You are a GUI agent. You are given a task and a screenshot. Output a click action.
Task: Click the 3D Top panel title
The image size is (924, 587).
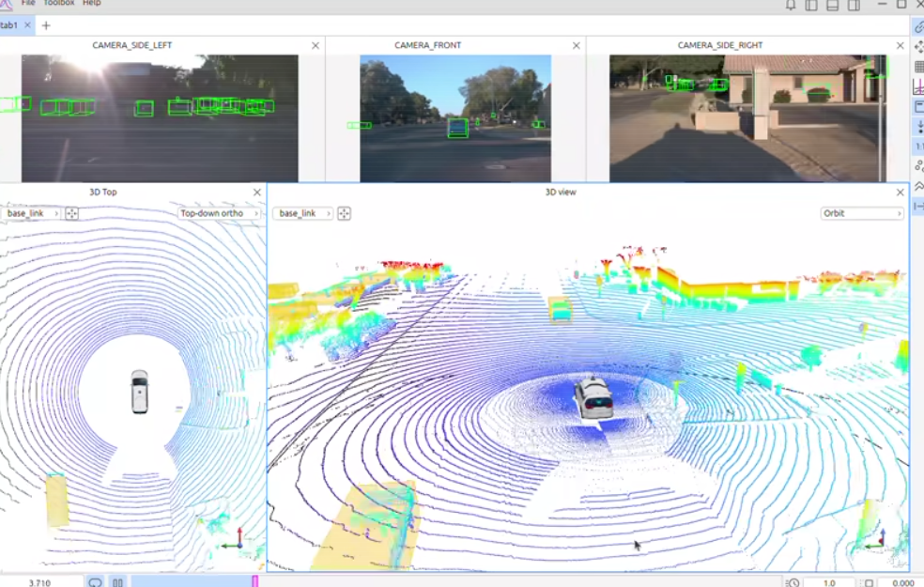pyautogui.click(x=103, y=193)
